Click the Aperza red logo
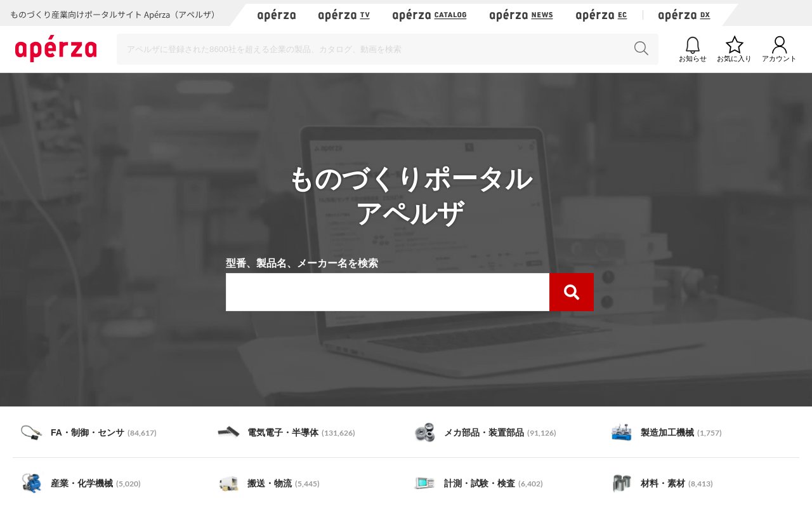This screenshot has height=508, width=812. pos(56,48)
